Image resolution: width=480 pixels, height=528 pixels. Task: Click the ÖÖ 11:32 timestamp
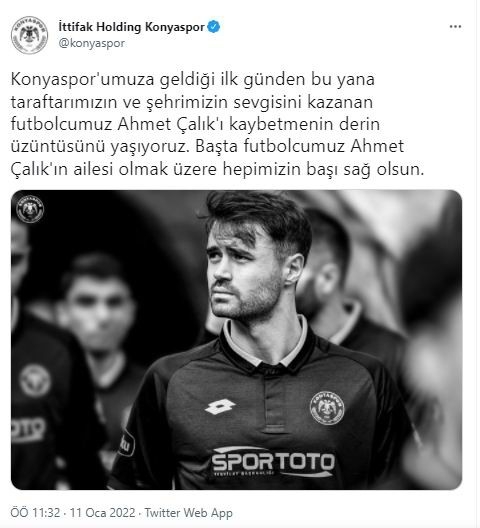click(x=35, y=513)
